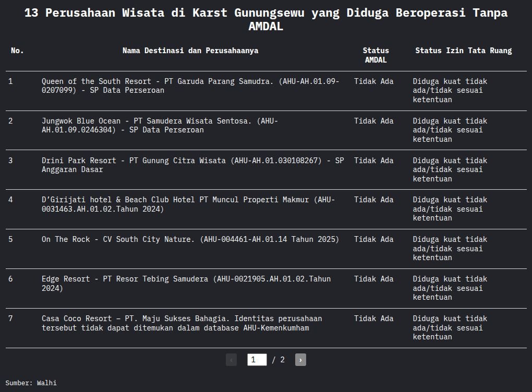The height and width of the screenshot is (392, 532).
Task: Click the Status AMDAL column header
Action: [376, 55]
